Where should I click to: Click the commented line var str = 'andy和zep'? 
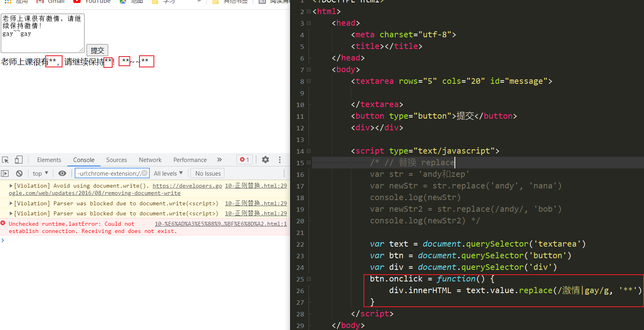click(420, 174)
